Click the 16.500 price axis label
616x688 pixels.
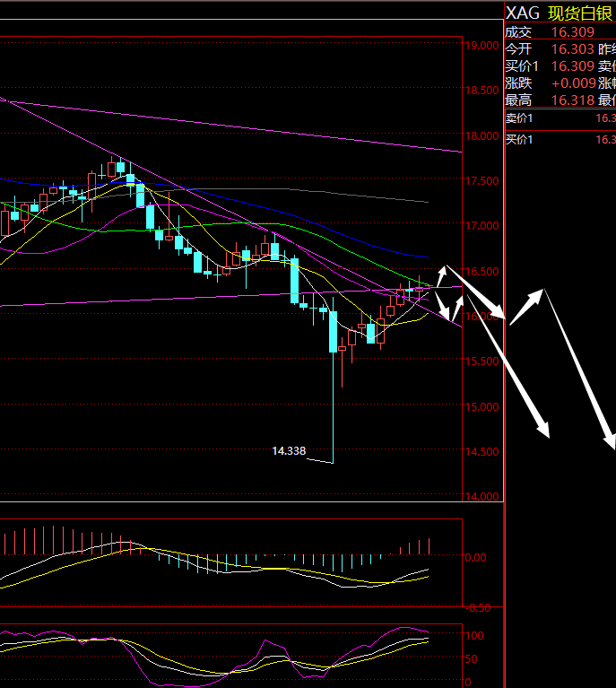pos(482,271)
